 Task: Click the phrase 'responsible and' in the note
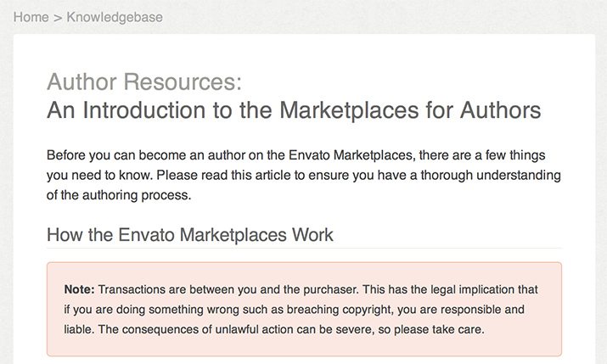(483, 310)
